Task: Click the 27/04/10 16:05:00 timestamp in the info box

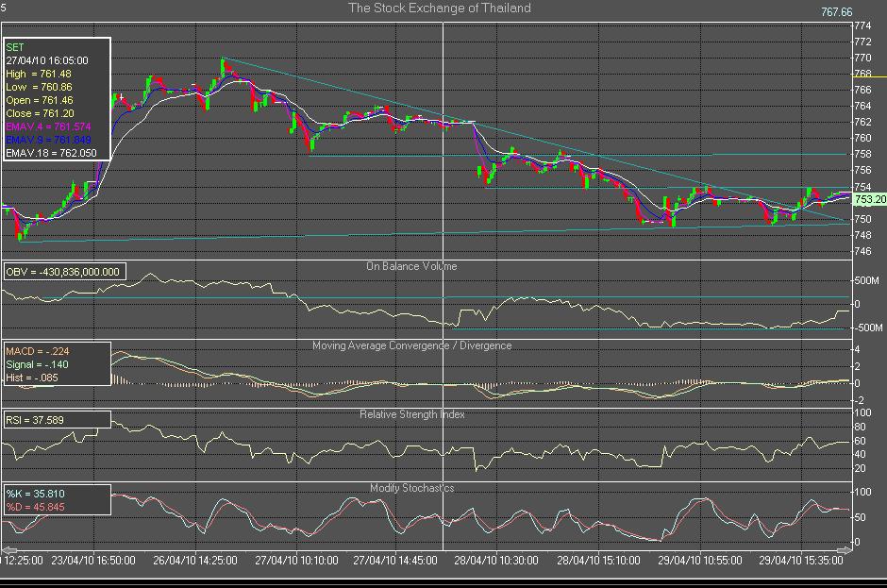Action: 47,60
